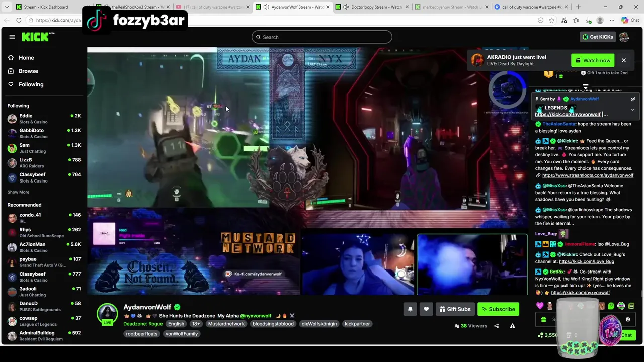Click the kickpartner tag
Screen dimensions: 644x362
pos(357,324)
